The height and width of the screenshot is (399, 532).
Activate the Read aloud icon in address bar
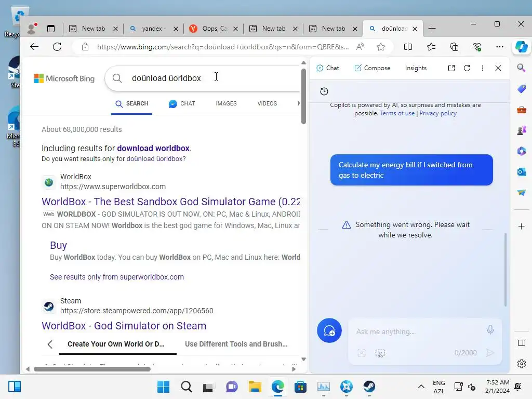click(x=361, y=47)
